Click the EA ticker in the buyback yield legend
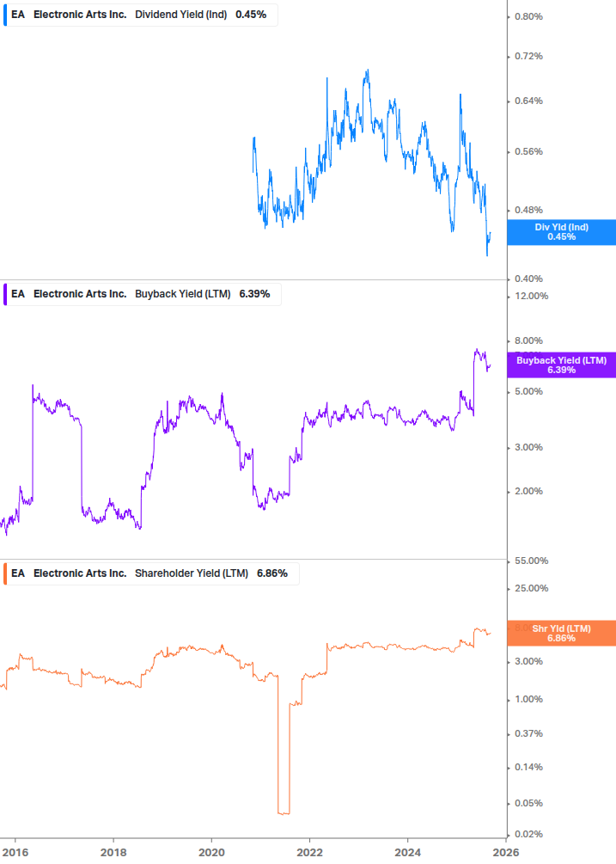Viewport: 616px width, 864px height. click(x=18, y=294)
